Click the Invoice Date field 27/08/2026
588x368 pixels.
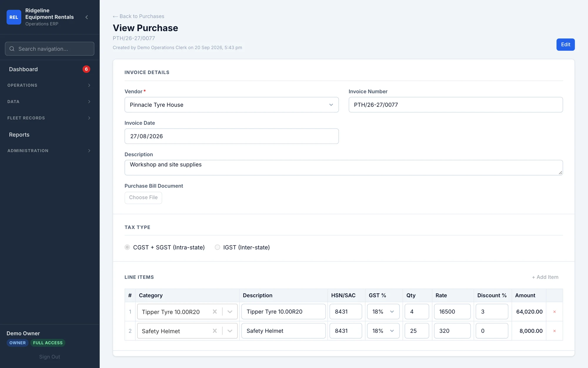[x=231, y=136]
